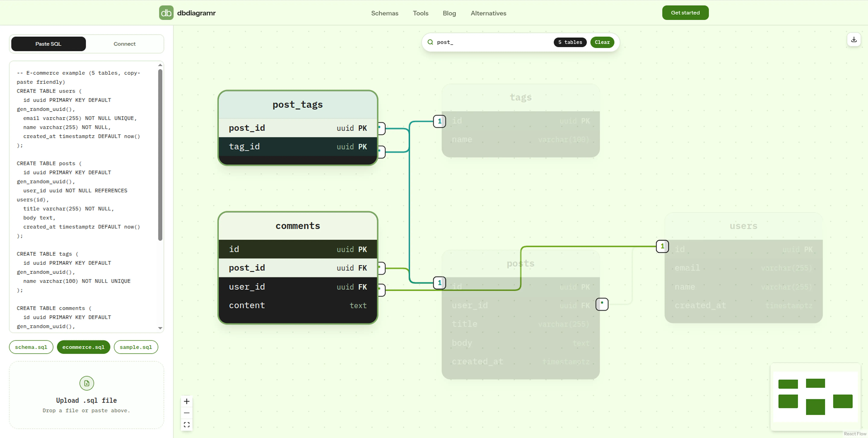
Task: Switch to Connect mode
Action: [124, 44]
